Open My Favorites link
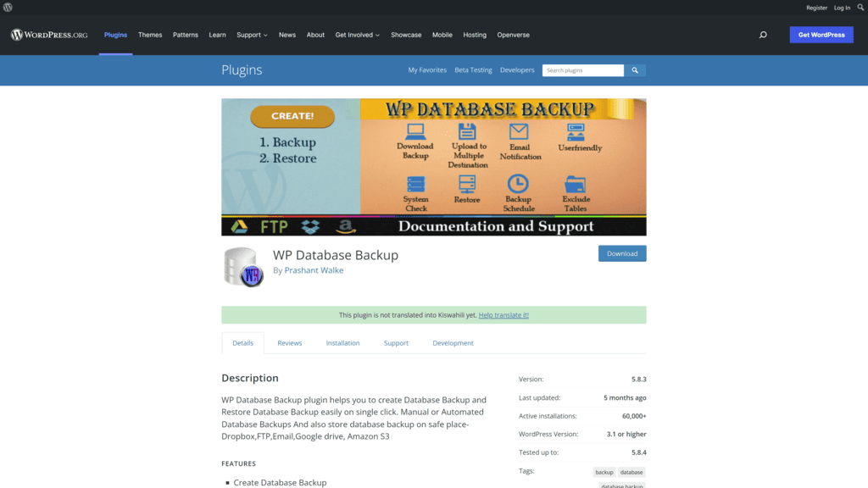The width and height of the screenshot is (868, 488). [x=427, y=70]
